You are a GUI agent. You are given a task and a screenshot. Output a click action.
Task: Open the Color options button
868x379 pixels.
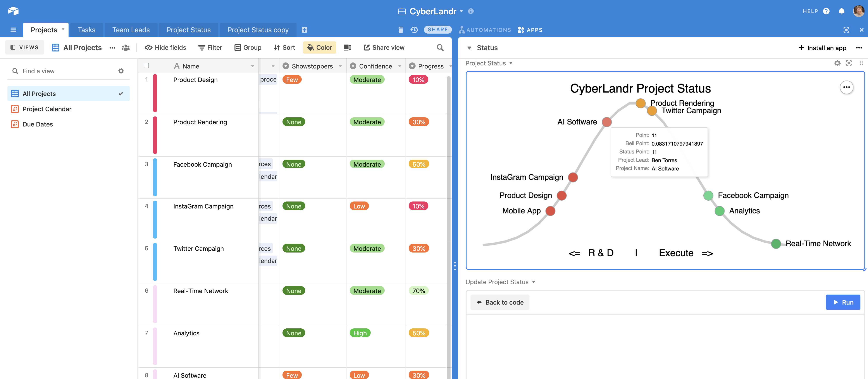click(x=319, y=48)
